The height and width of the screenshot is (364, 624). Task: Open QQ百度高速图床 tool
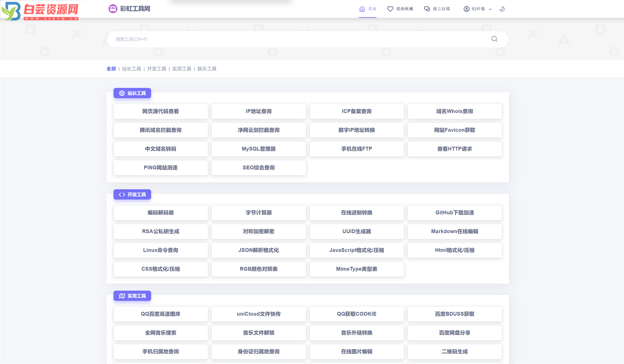[x=161, y=314]
